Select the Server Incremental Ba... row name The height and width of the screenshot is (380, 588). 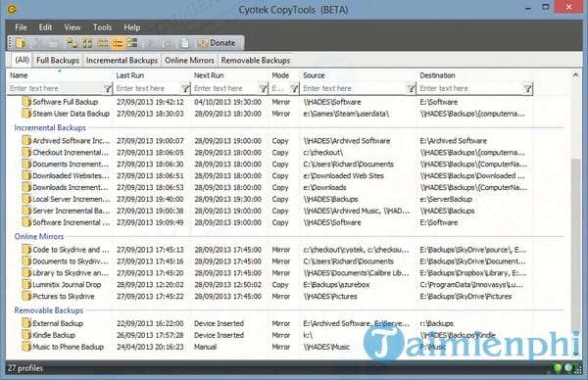click(72, 211)
